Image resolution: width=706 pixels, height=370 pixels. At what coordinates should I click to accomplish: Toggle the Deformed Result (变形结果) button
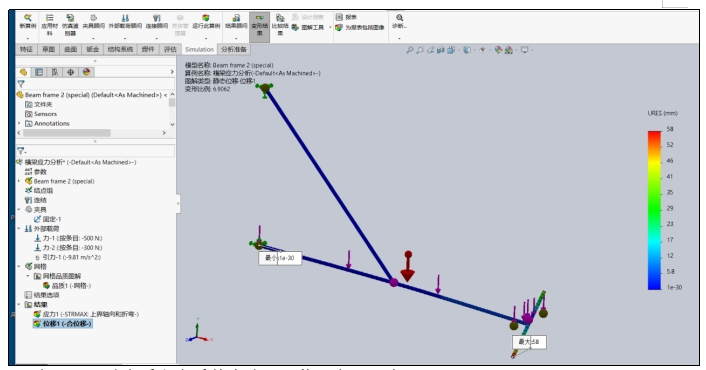pyautogui.click(x=259, y=26)
